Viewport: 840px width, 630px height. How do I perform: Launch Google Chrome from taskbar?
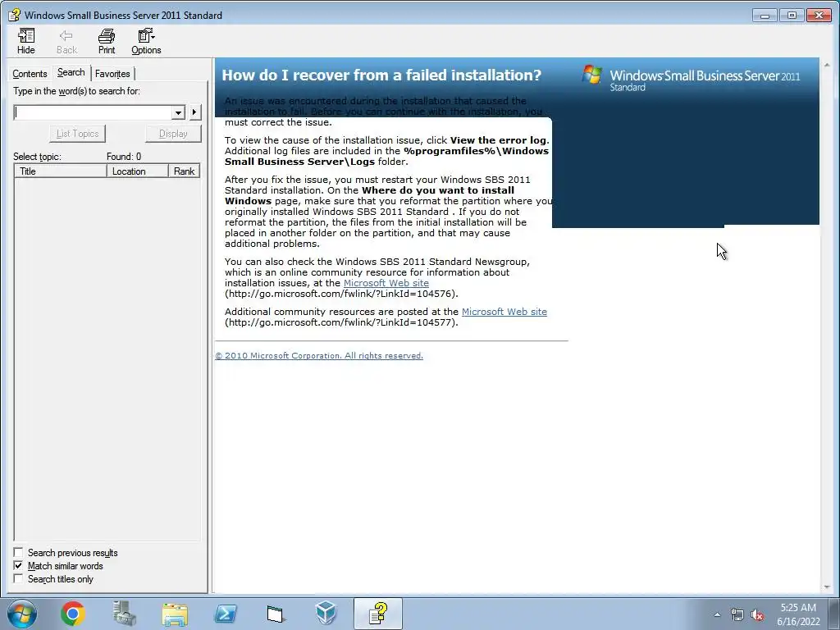pyautogui.click(x=73, y=614)
